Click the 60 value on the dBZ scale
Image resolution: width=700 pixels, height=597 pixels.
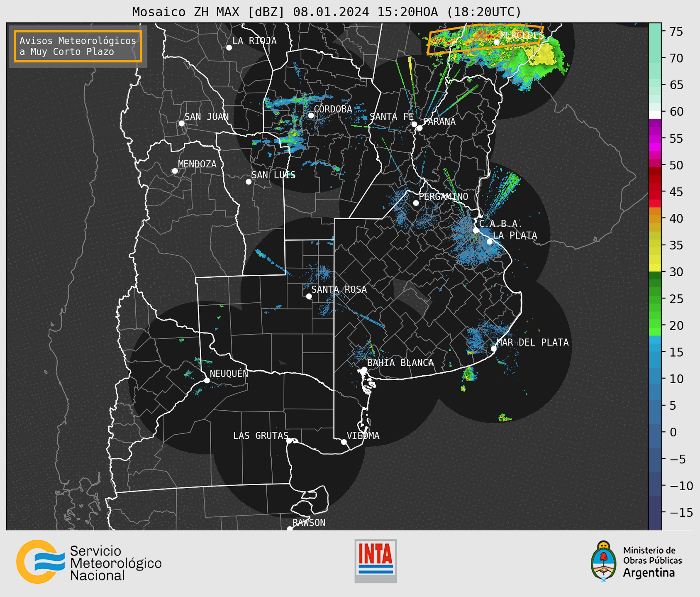point(676,112)
